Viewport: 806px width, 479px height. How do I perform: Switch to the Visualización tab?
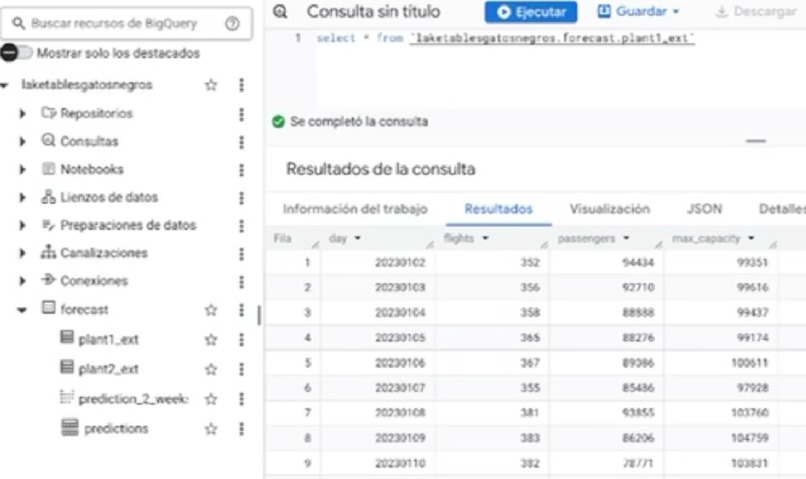click(610, 209)
